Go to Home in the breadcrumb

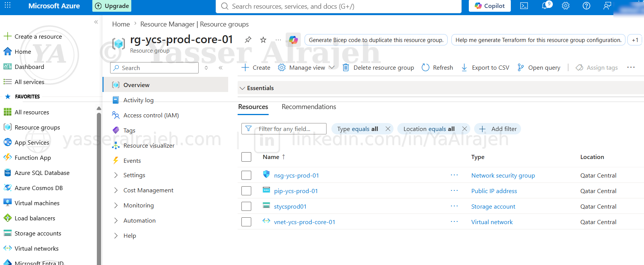121,24
